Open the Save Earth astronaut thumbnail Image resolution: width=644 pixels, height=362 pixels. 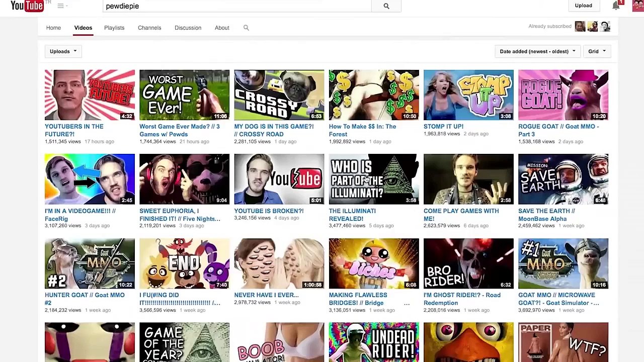coord(563,179)
